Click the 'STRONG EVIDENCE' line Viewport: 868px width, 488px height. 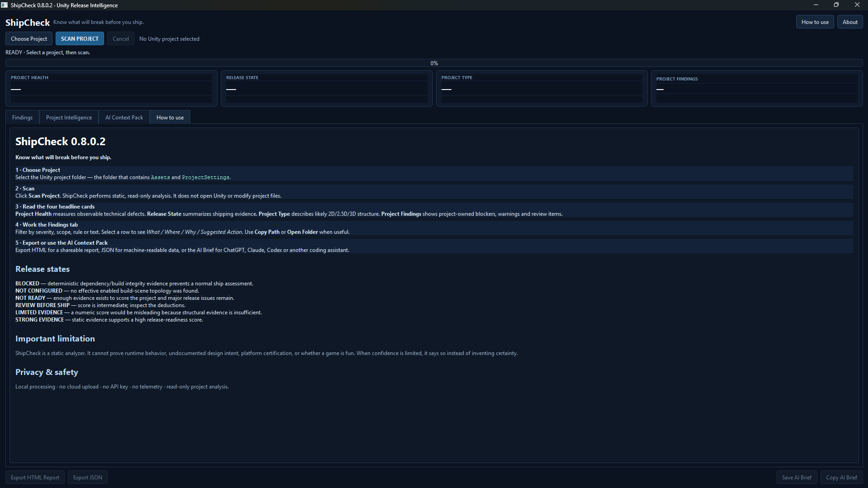pyautogui.click(x=109, y=320)
